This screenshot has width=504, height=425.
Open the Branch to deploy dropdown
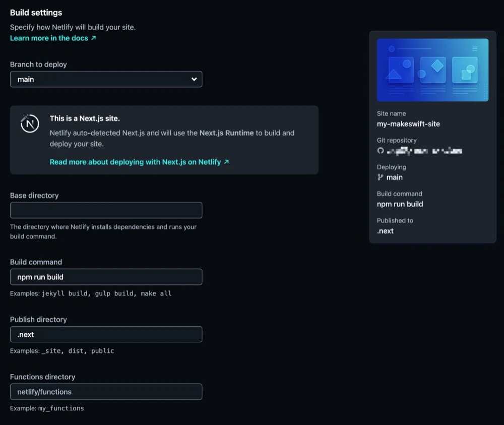pyautogui.click(x=106, y=79)
